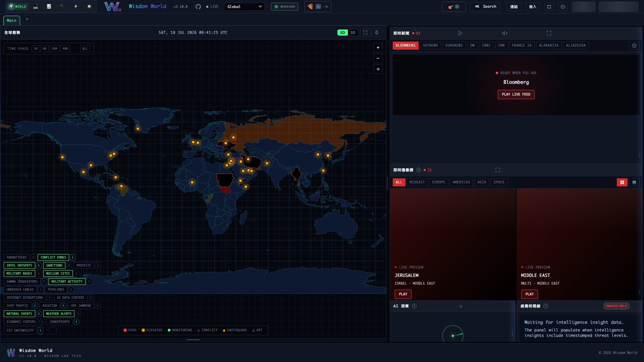
Task: Expand the map panel to fullscreen
Action: pos(365,33)
